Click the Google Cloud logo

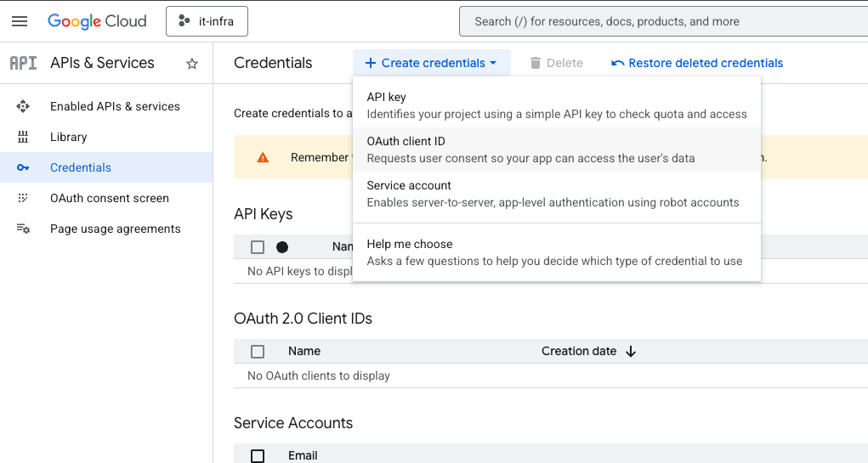97,21
